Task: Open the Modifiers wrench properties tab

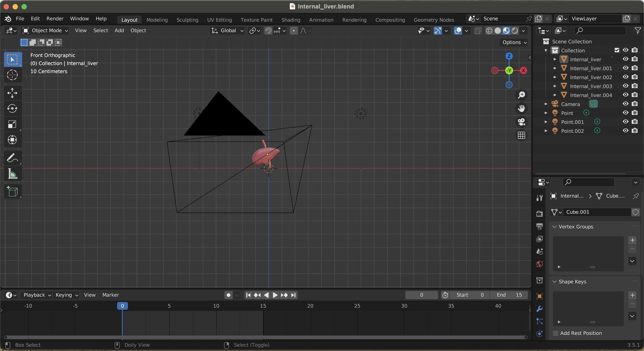Action: click(x=539, y=309)
